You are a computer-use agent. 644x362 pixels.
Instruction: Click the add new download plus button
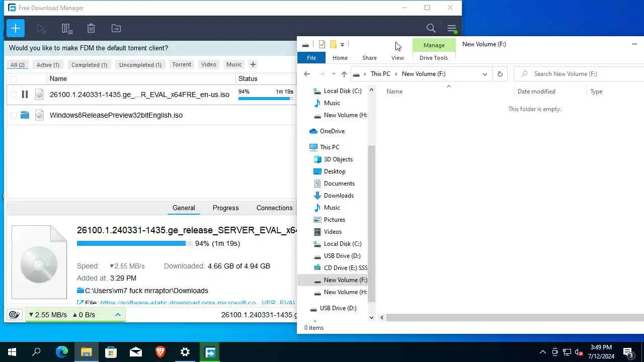click(16, 28)
